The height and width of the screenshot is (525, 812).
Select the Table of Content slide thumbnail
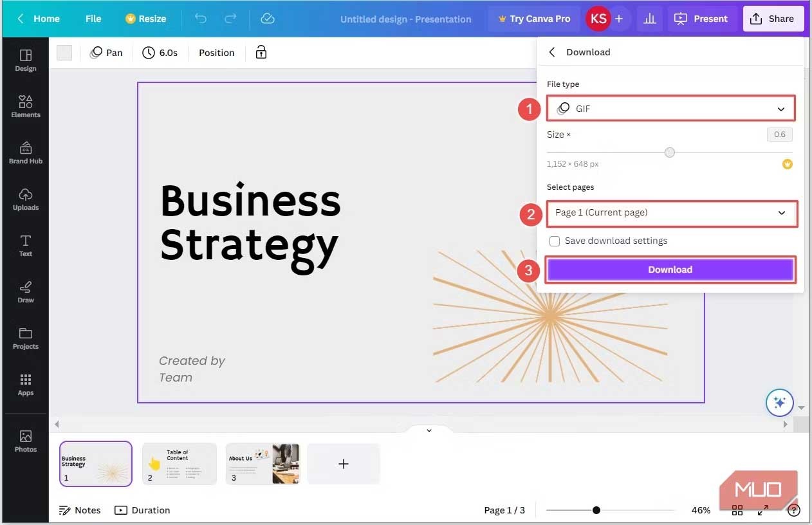180,463
